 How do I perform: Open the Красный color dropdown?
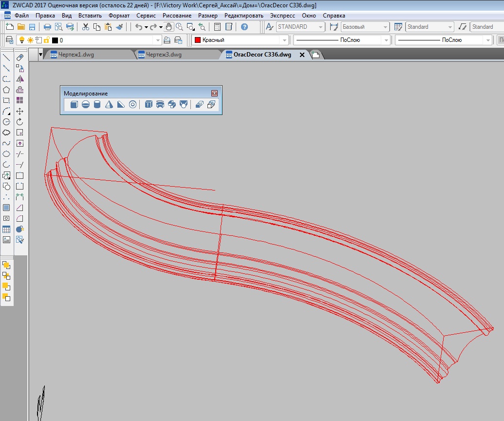[284, 40]
